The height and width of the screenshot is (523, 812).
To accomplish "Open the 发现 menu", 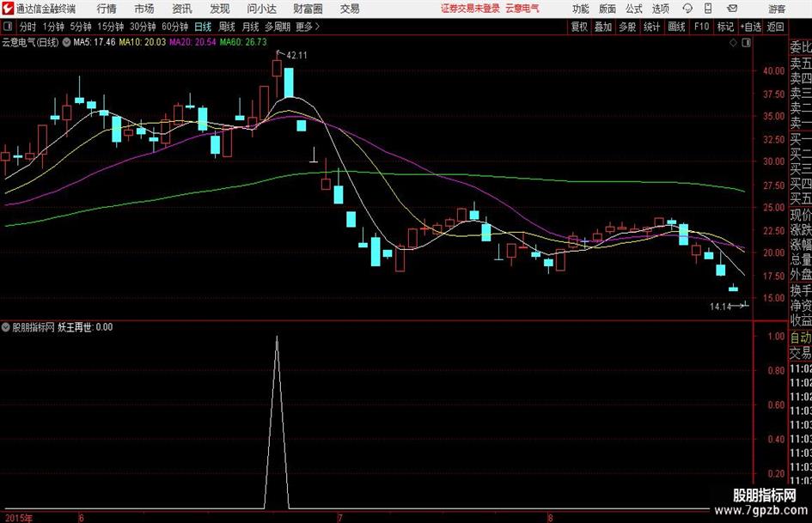I will coord(220,9).
